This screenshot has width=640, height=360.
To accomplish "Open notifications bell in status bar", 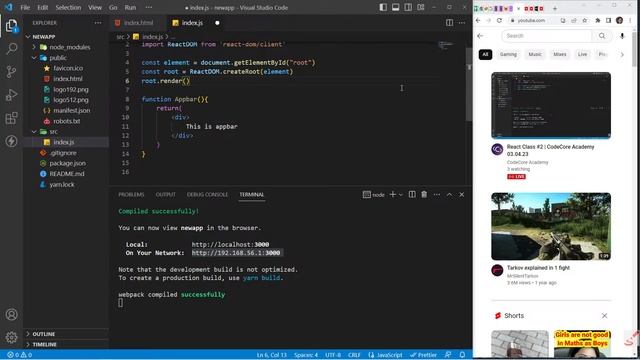I will [x=462, y=355].
